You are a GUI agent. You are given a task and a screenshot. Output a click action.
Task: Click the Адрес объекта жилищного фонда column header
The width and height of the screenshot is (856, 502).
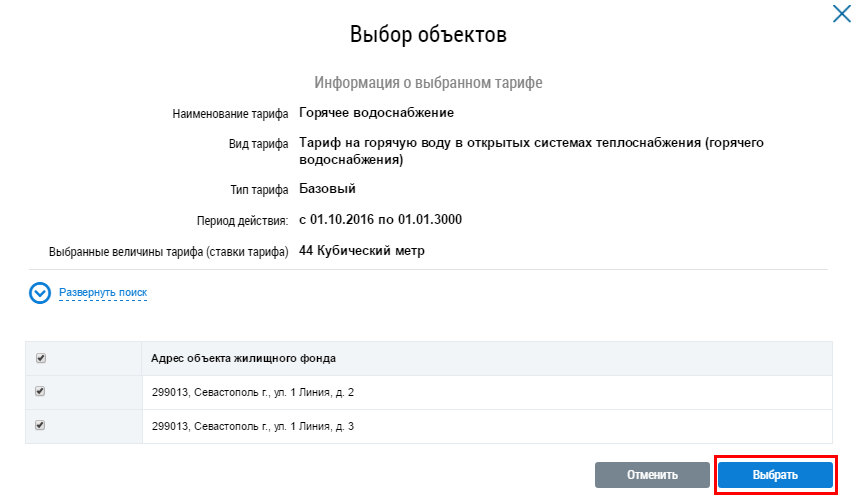[x=243, y=358]
